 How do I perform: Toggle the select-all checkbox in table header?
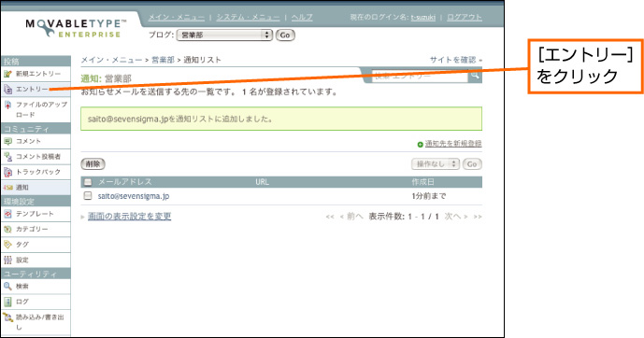(88, 182)
